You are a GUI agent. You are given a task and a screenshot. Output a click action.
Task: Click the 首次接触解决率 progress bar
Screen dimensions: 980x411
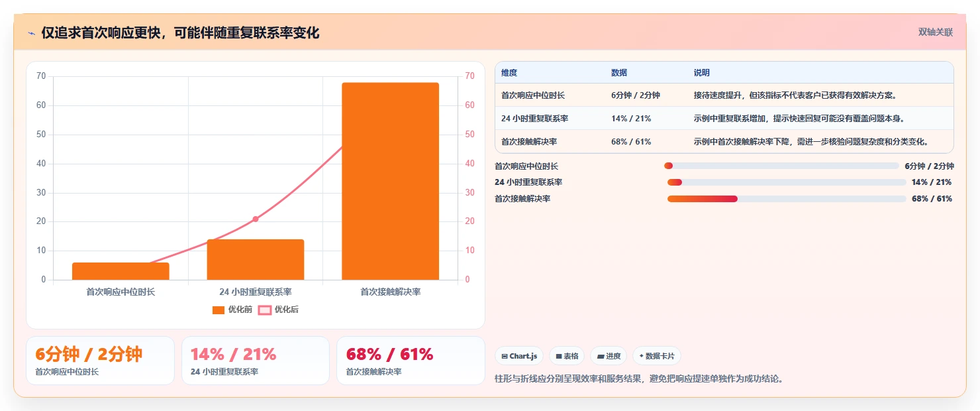787,199
